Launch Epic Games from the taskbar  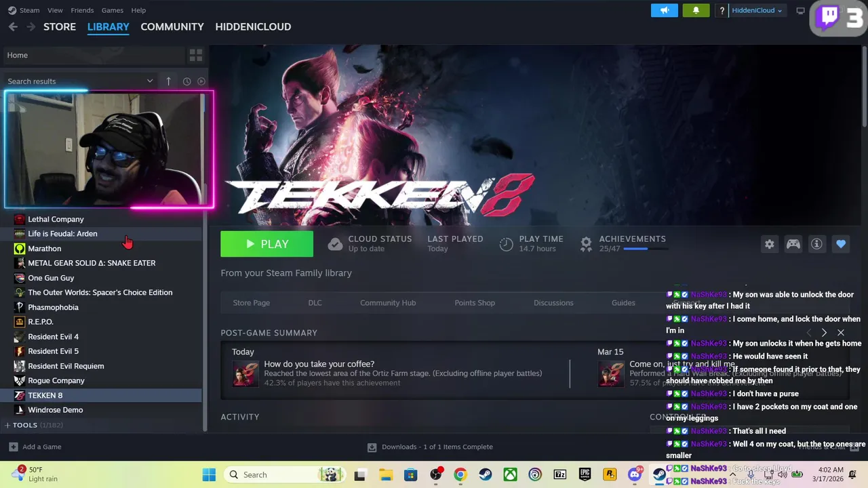coord(585,474)
